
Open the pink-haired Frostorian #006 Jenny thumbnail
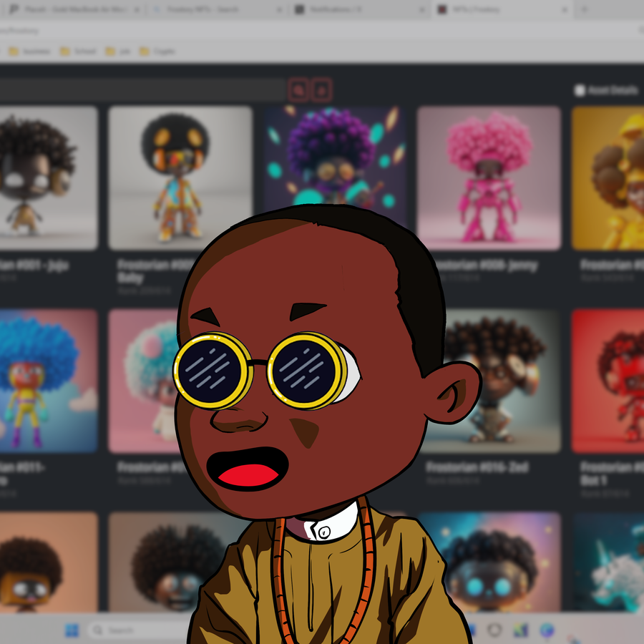click(x=489, y=177)
